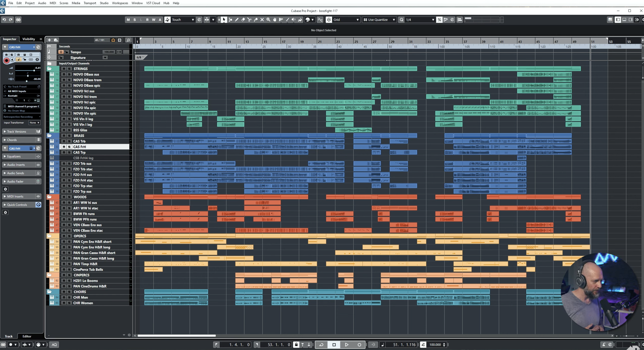
Task: Click the Record transport button
Action: click(360, 345)
